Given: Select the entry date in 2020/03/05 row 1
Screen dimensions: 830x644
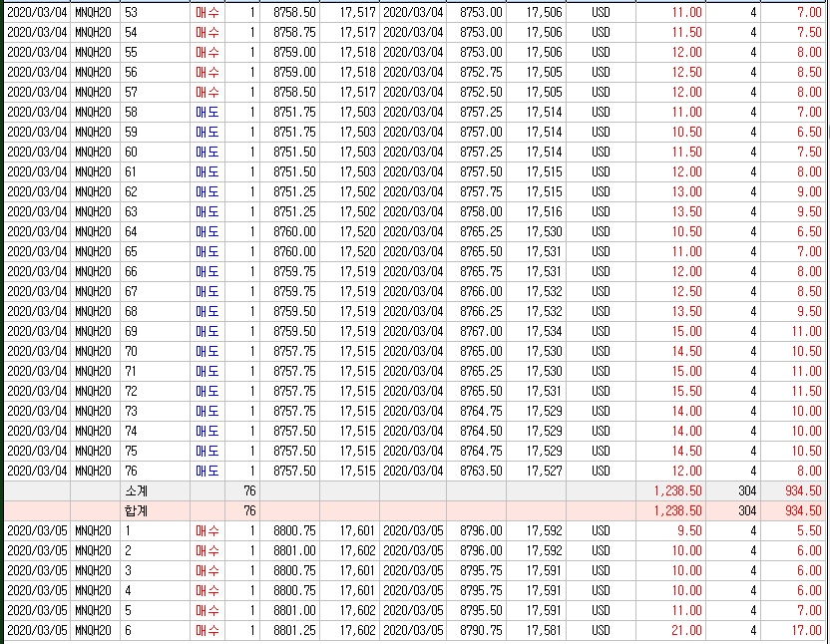Looking at the screenshot, I should pyautogui.click(x=37, y=530).
